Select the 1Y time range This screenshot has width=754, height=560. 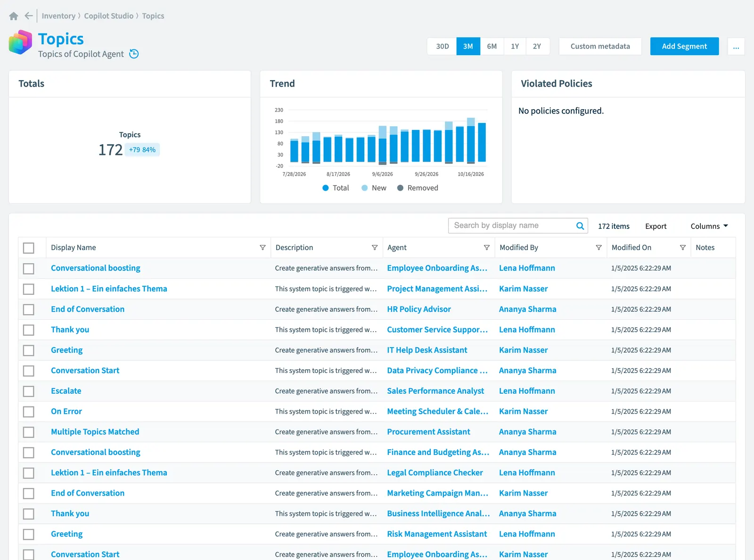(515, 47)
